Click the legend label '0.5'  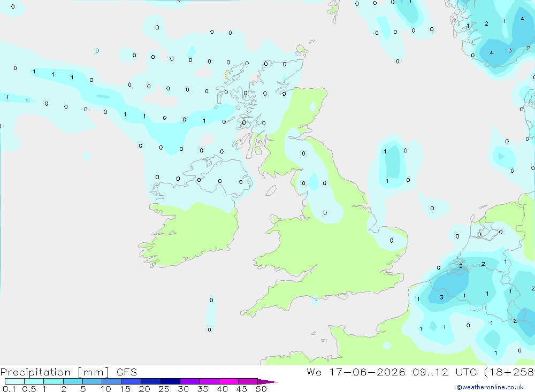click(x=29, y=389)
